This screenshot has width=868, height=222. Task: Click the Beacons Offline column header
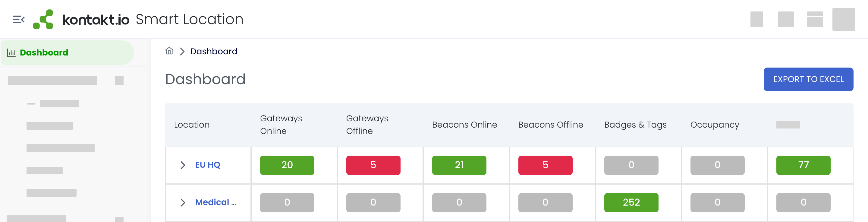[x=551, y=125]
